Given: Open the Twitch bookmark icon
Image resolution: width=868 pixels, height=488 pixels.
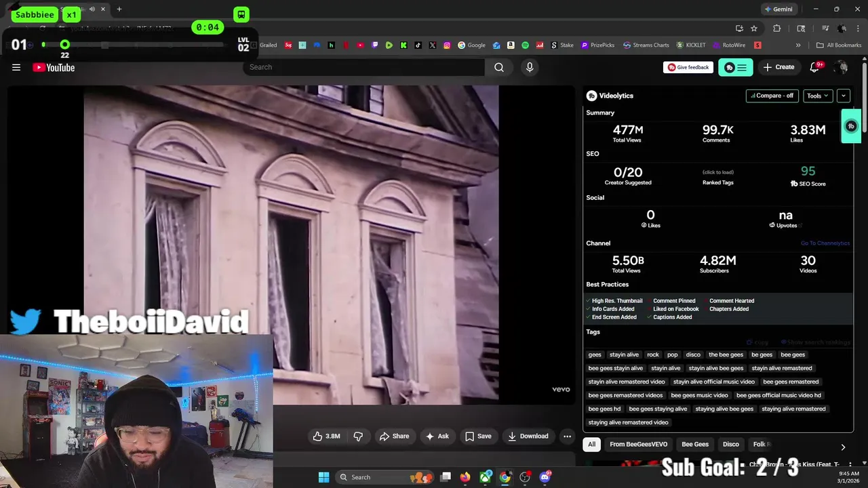Looking at the screenshot, I should (375, 45).
